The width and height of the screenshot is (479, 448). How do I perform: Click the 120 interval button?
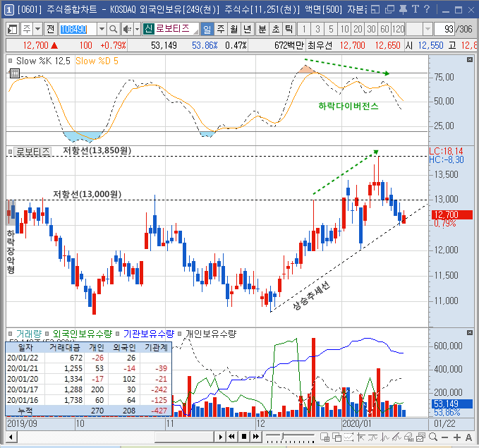(x=398, y=30)
